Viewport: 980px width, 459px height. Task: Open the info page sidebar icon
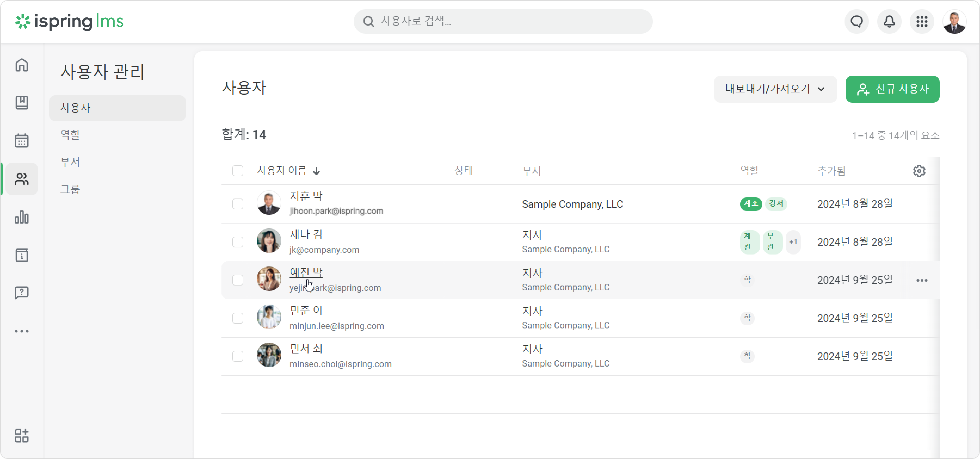point(22,255)
